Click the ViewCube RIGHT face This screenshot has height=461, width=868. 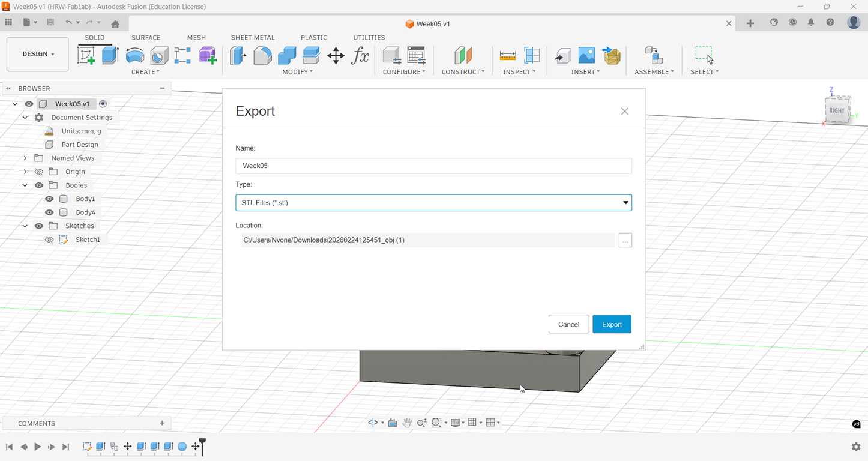click(837, 110)
